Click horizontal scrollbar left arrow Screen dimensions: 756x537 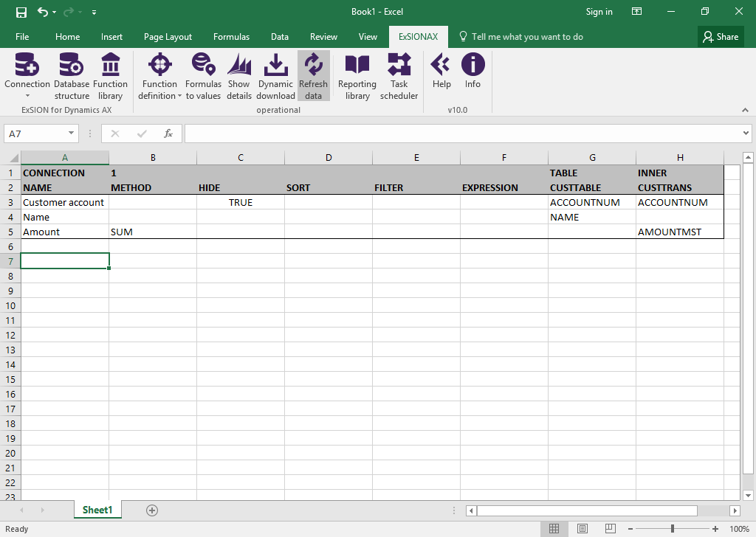tap(472, 510)
